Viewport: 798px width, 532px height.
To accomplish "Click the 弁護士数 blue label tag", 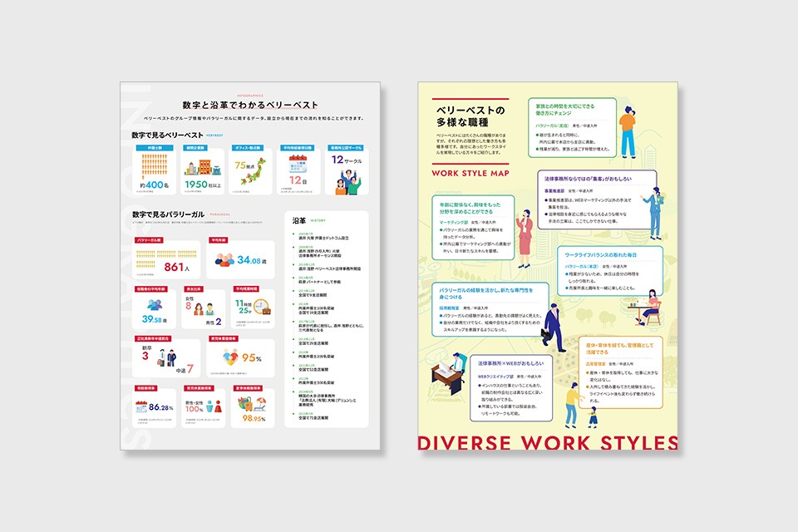I will [x=153, y=148].
